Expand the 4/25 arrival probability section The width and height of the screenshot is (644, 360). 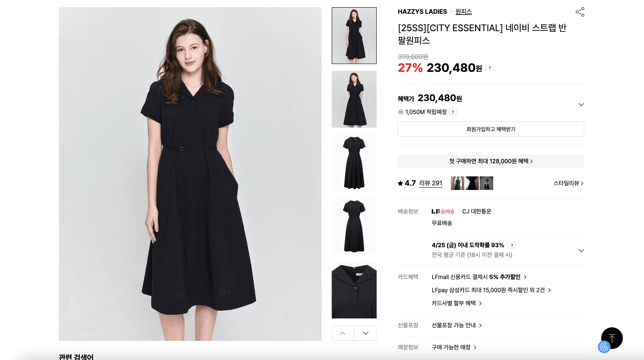581,251
